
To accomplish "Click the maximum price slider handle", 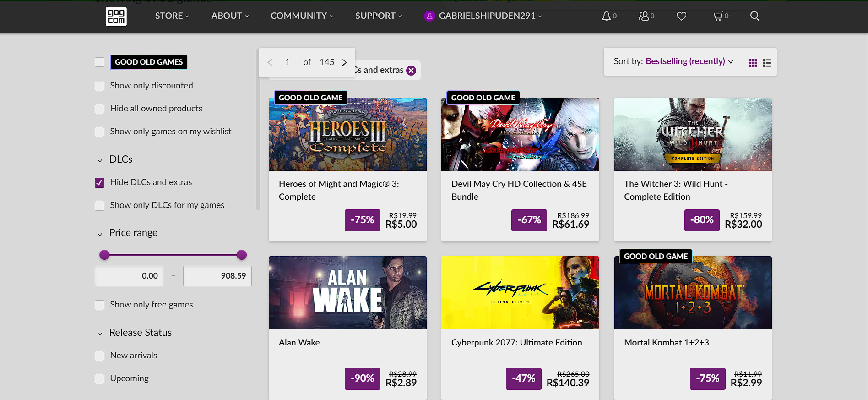I will [242, 255].
